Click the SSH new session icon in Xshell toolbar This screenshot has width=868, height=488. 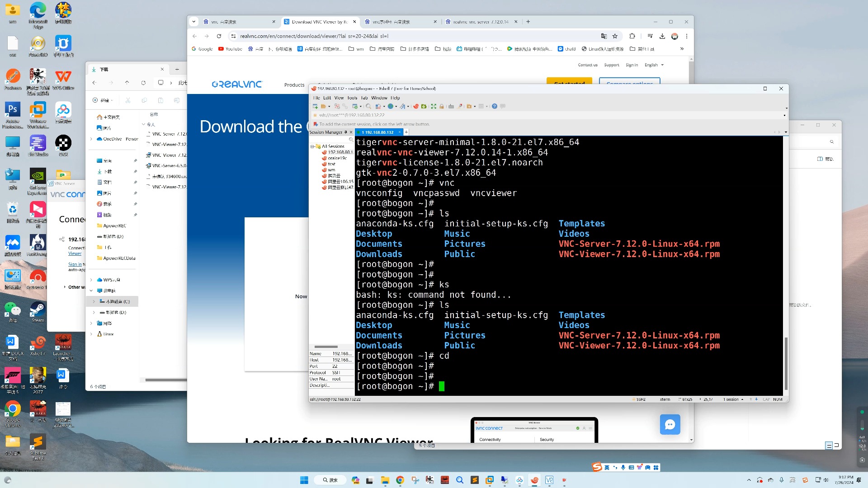(315, 106)
